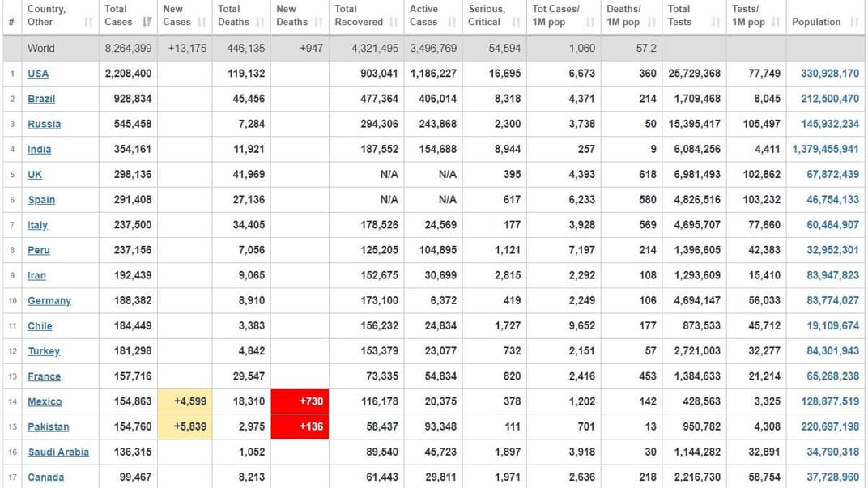Click the Tot Cases/1M pop header

555,15
